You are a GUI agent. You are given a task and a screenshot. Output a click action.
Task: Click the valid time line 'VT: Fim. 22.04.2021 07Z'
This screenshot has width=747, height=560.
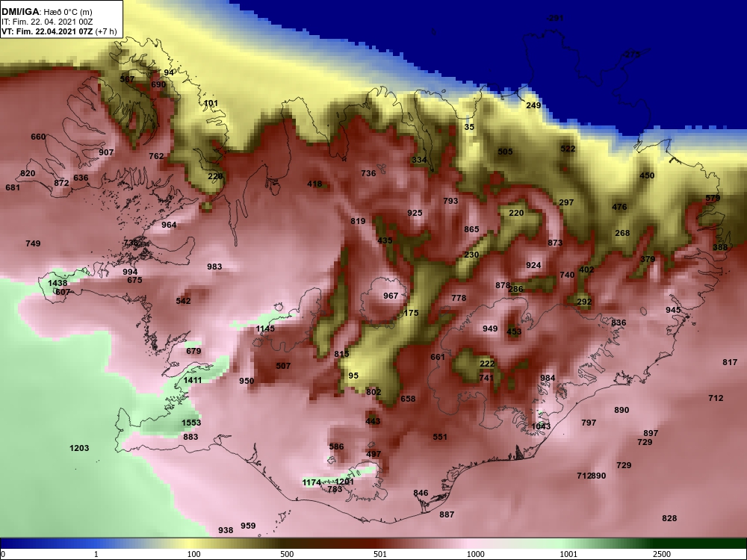coord(47,32)
